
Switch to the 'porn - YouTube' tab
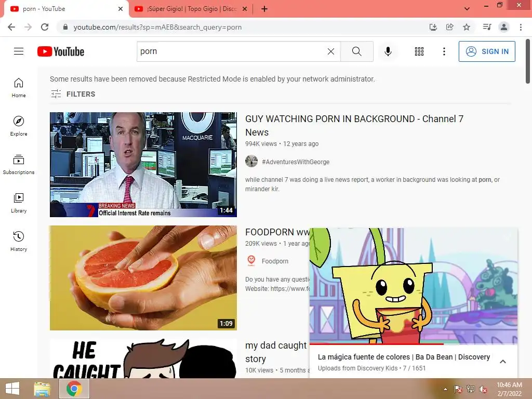[66, 9]
